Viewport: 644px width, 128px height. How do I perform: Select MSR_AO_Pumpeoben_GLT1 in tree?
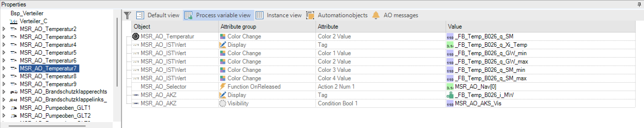click(x=55, y=108)
